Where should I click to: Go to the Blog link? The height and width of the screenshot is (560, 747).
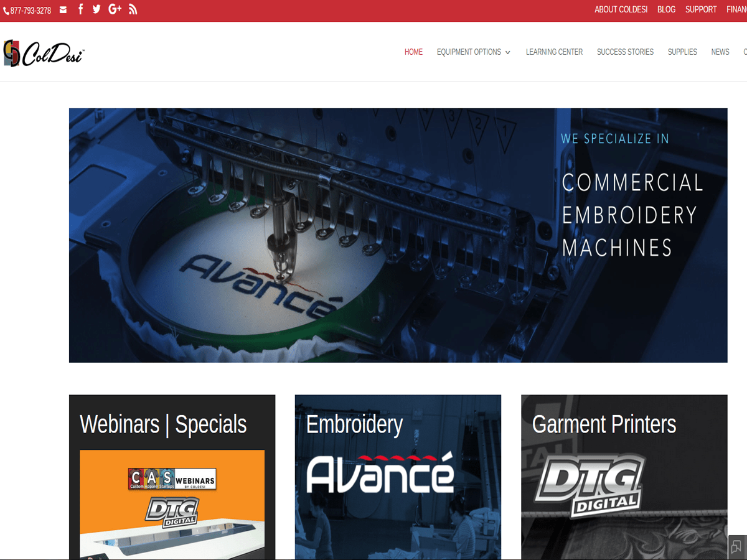point(666,10)
